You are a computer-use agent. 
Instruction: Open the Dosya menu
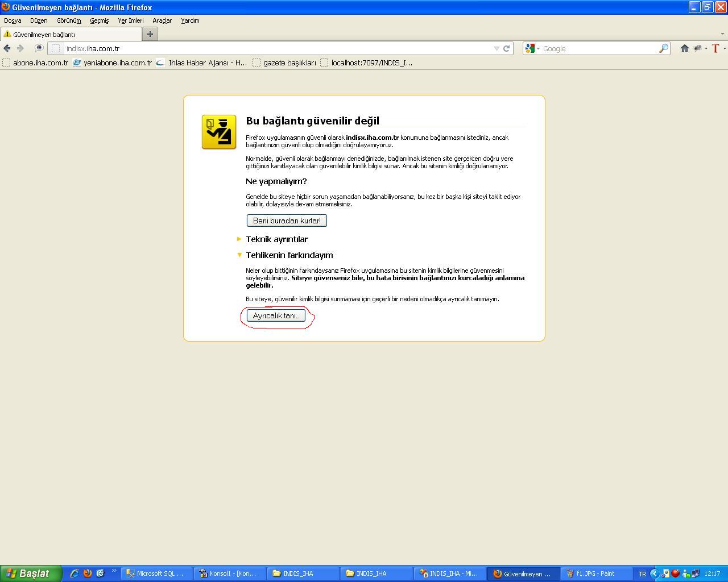(x=13, y=20)
